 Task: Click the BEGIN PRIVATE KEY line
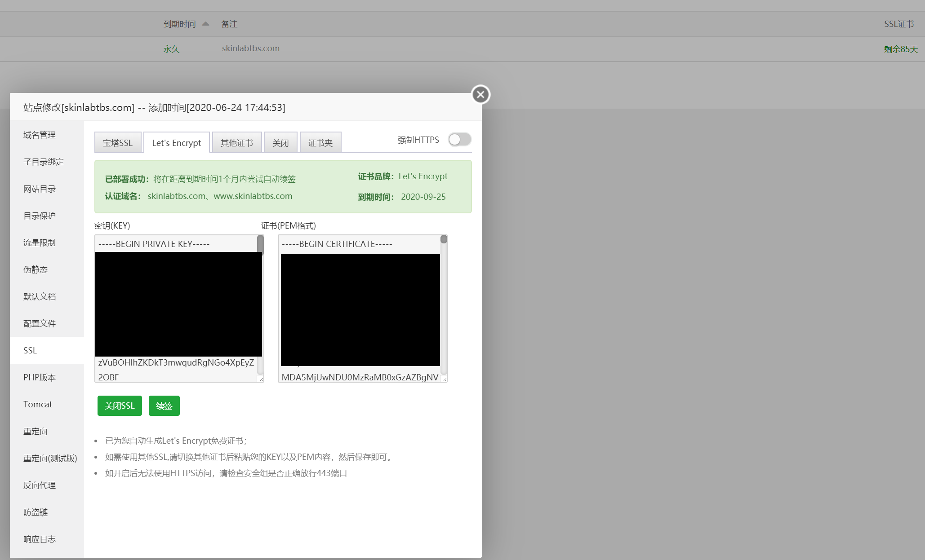(x=154, y=244)
